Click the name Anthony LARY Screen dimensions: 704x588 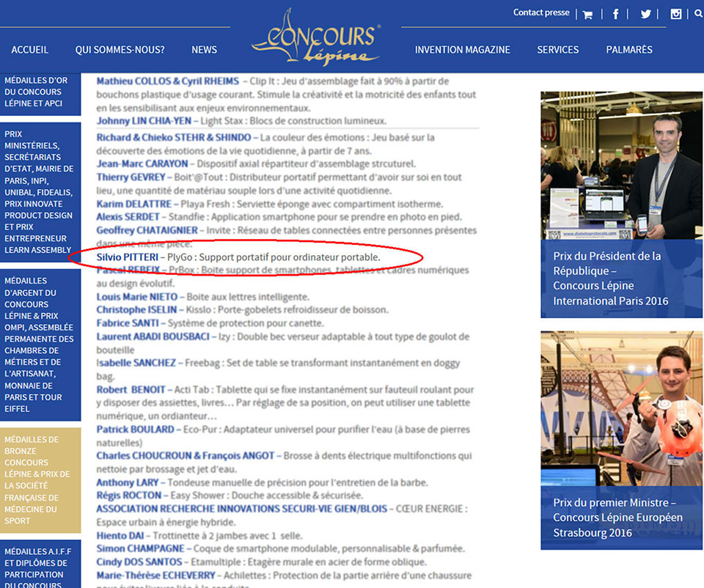128,483
